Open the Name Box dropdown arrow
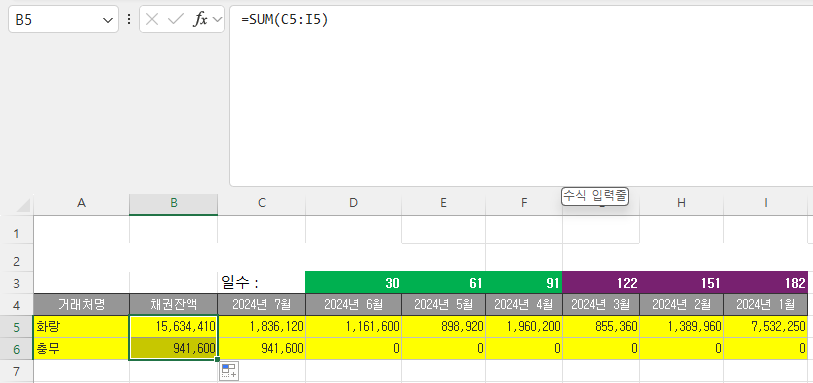The image size is (813, 383). coord(108,20)
